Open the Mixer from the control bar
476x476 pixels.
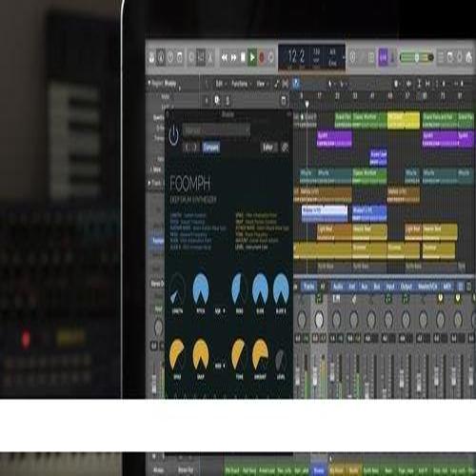pos(201,57)
